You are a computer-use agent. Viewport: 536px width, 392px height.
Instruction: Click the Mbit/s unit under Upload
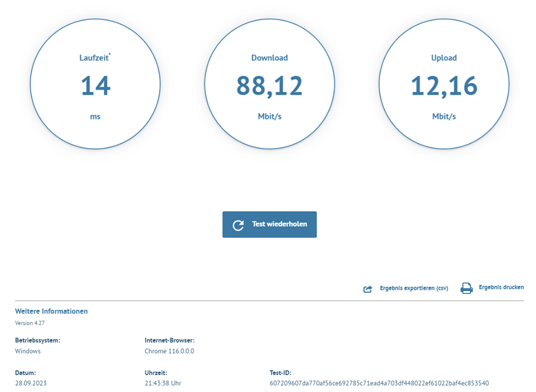[x=444, y=116]
